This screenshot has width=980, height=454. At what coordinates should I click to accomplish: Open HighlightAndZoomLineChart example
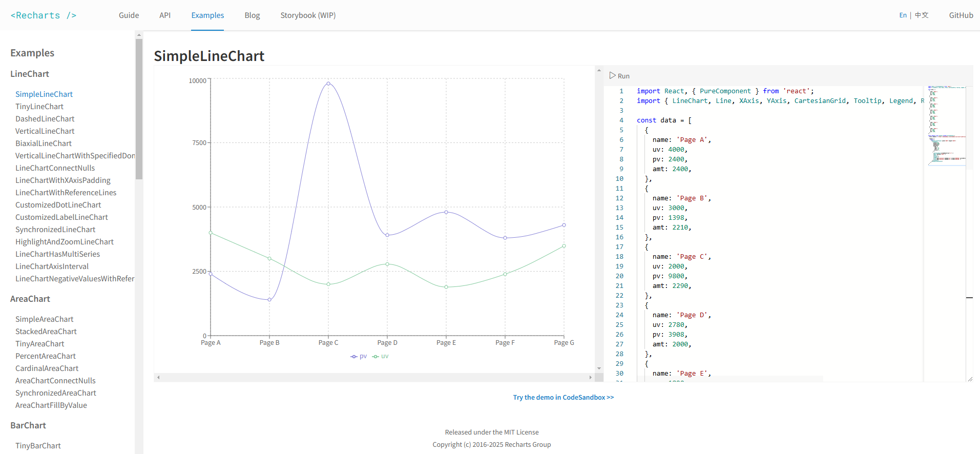[x=65, y=242]
